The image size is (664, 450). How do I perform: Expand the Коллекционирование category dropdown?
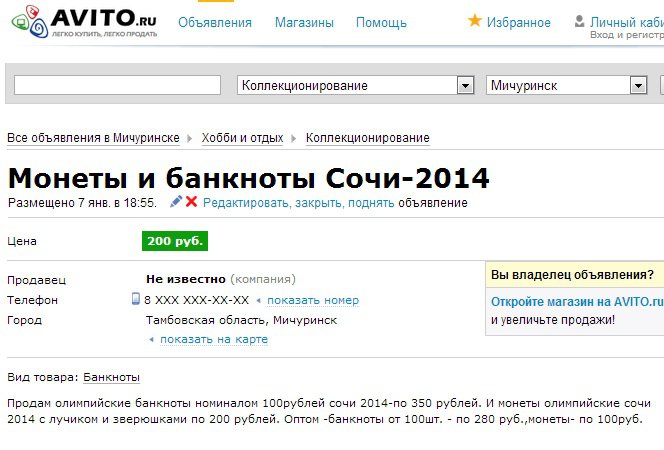click(355, 85)
